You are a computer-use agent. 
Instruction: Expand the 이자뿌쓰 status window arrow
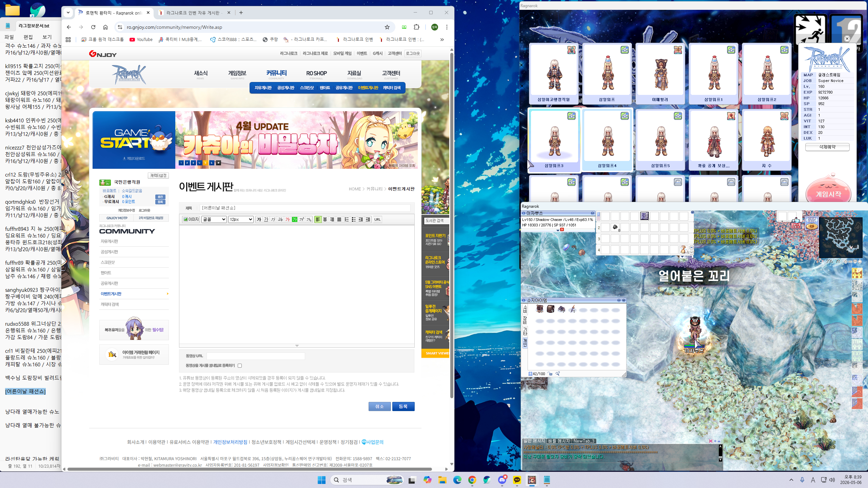click(x=558, y=230)
